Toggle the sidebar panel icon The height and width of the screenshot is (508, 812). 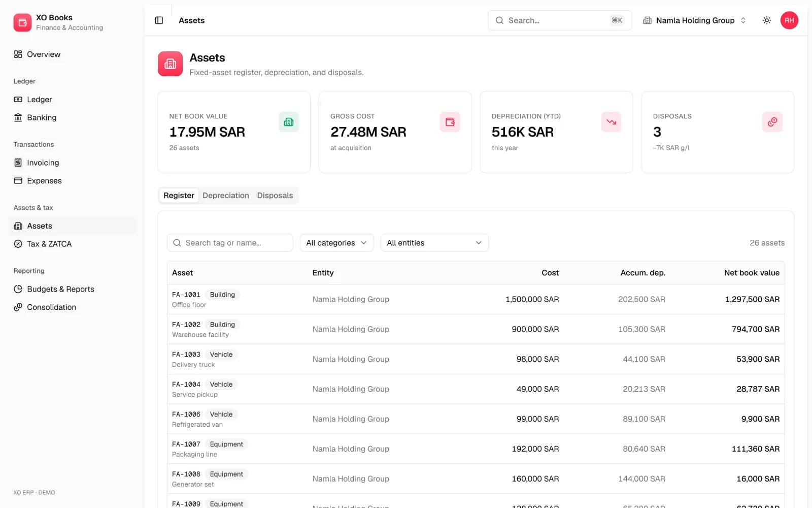159,20
